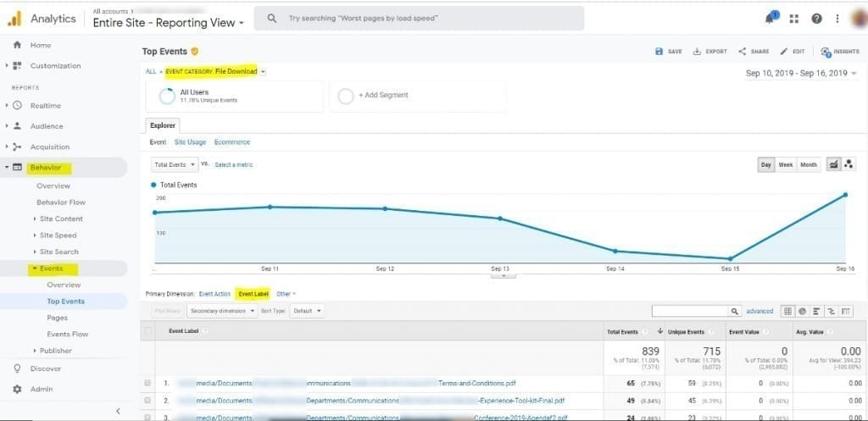The image size is (868, 421).
Task: Tick the checkbox for row 1 Terms-and-Conditions.pdf
Action: [x=147, y=383]
